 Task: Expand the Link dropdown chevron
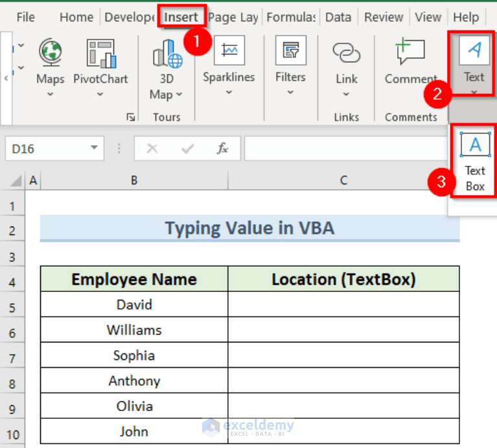click(346, 94)
